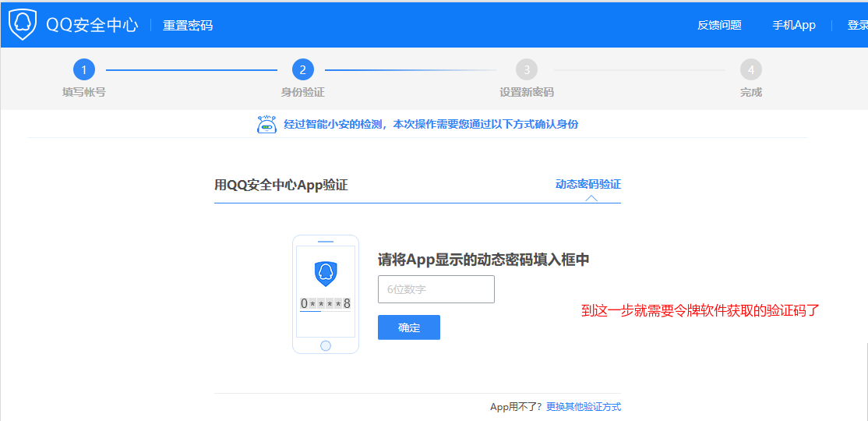Click the 填写帐号 step label
The image size is (868, 421).
pyautogui.click(x=84, y=93)
